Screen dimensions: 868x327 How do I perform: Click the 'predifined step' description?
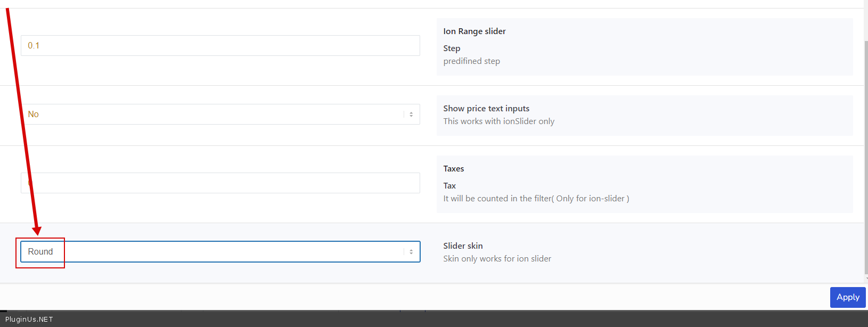click(471, 61)
